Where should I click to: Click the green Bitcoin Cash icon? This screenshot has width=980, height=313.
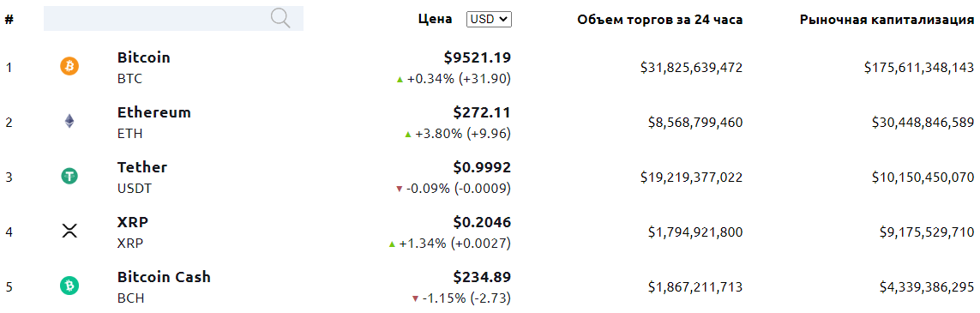(x=69, y=286)
